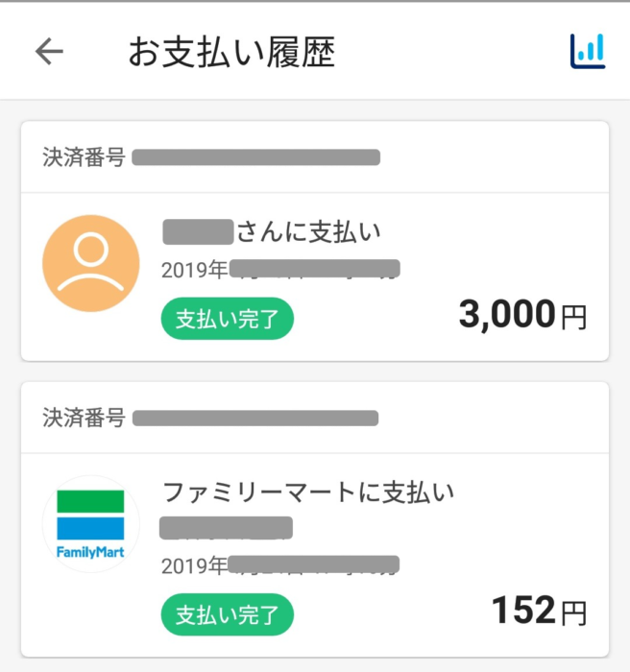Open the spending chart statistics icon
Screen dimensions: 630x672
pos(588,51)
